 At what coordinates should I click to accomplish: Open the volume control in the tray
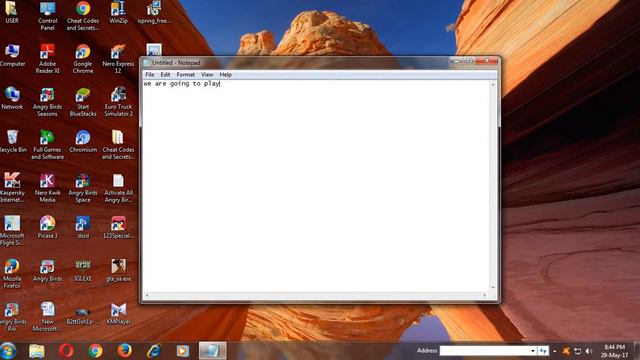pyautogui.click(x=589, y=351)
